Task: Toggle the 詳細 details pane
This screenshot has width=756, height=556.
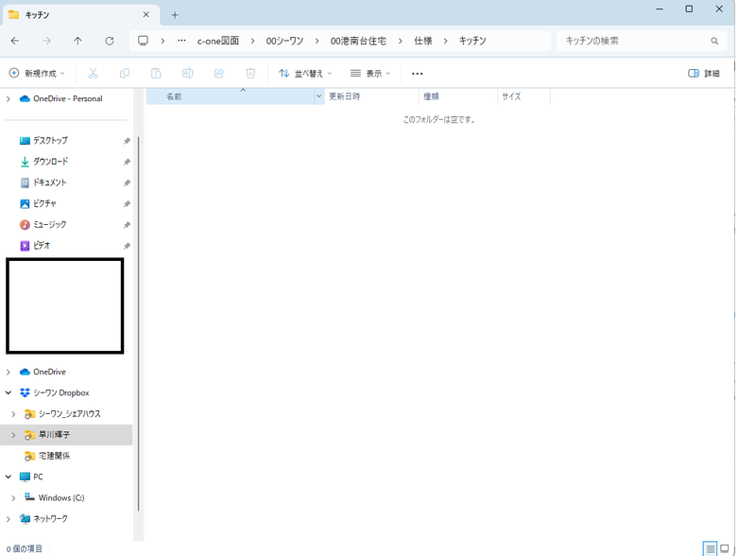Action: [704, 74]
